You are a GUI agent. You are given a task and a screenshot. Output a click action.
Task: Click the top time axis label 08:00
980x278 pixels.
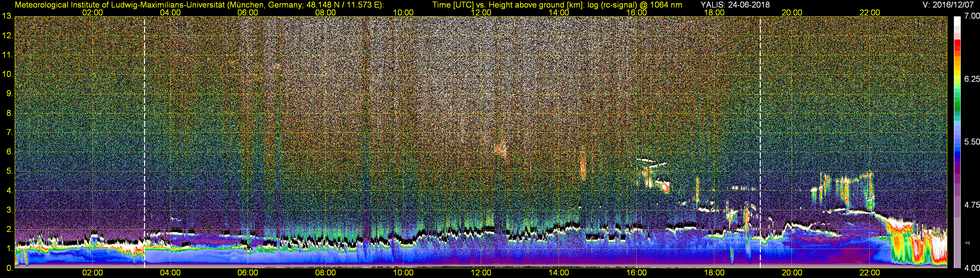pos(326,12)
